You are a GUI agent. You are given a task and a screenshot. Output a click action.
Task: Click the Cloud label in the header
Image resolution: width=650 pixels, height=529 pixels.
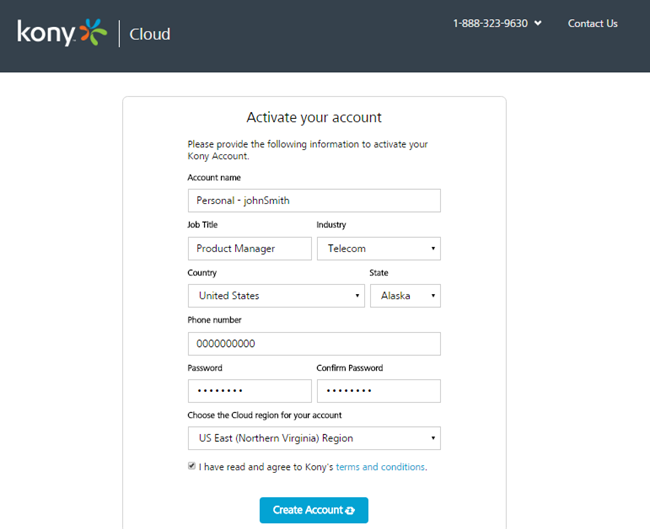click(150, 34)
